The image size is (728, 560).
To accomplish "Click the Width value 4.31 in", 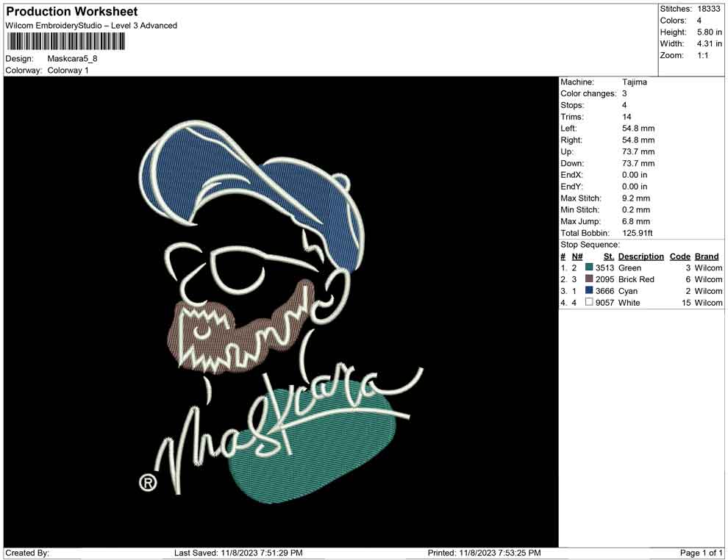I will [x=710, y=43].
